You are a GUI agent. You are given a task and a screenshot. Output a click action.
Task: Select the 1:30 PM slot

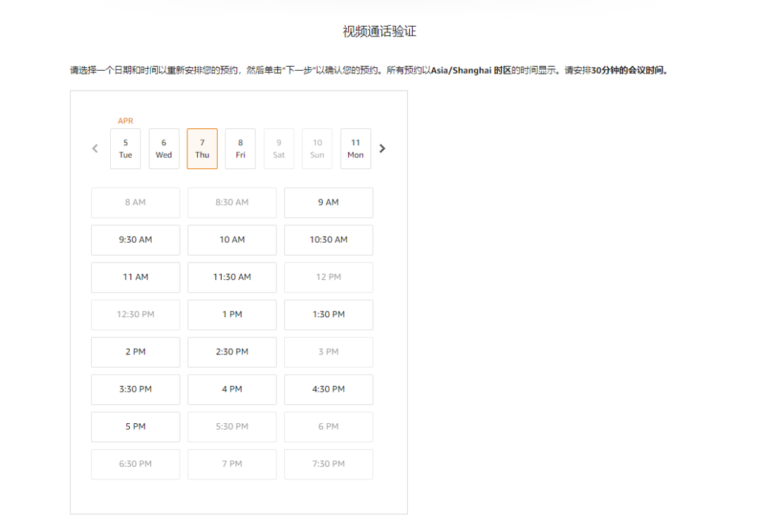[328, 314]
